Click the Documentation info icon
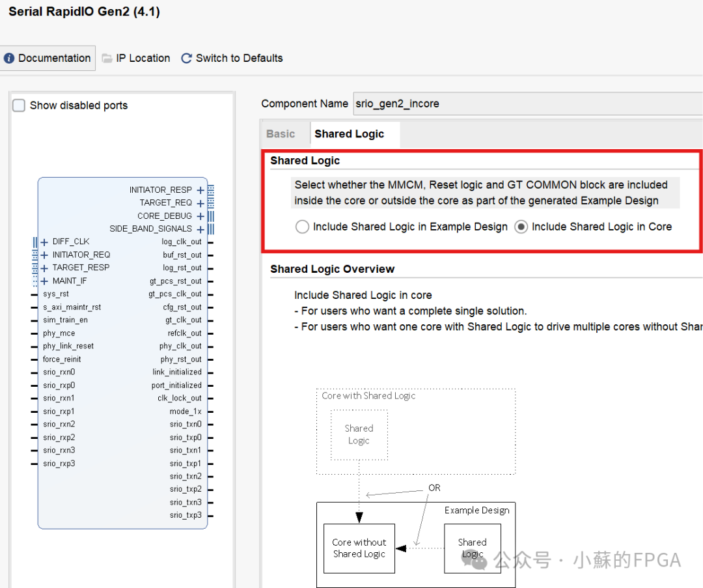The width and height of the screenshot is (703, 588). point(9,59)
